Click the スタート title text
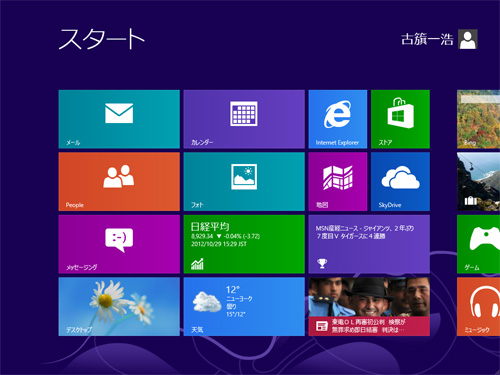This screenshot has width=500, height=375. [102, 39]
